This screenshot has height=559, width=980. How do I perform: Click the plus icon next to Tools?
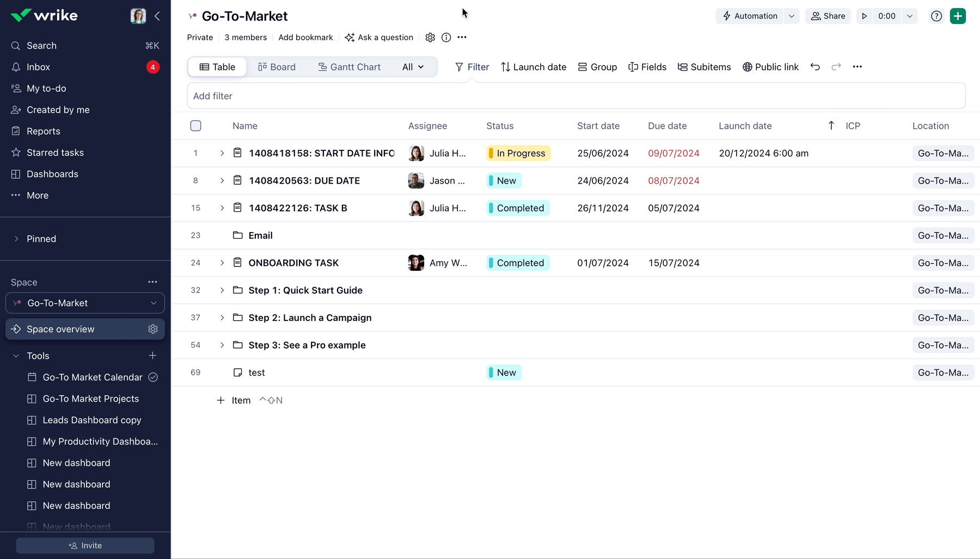[152, 356]
